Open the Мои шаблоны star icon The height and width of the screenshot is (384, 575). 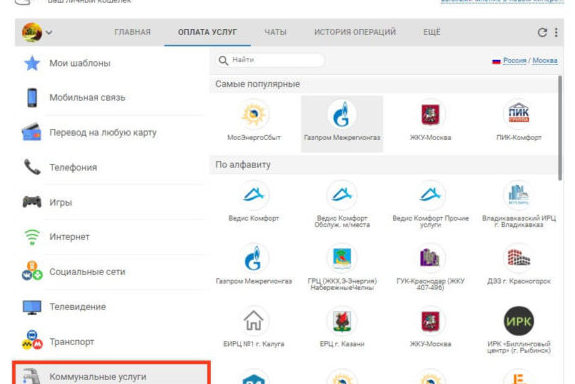(32, 63)
